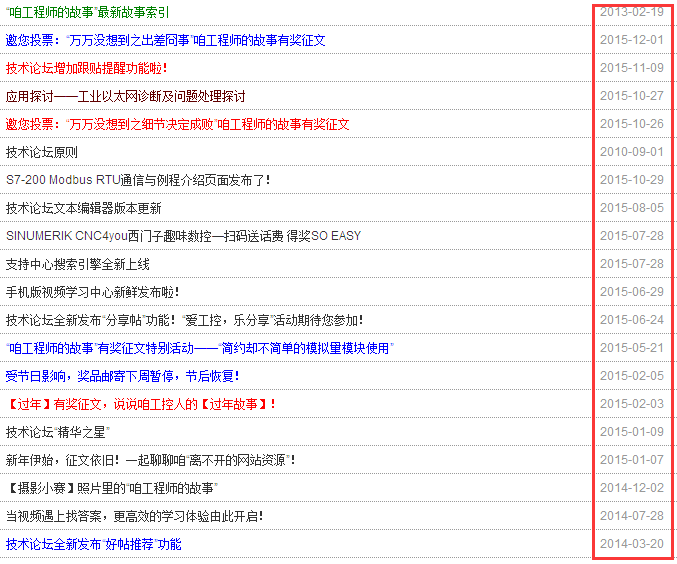
Task: Click the date 2015-07-28 beside 支持中心搜索引擎 post
Action: point(632,264)
